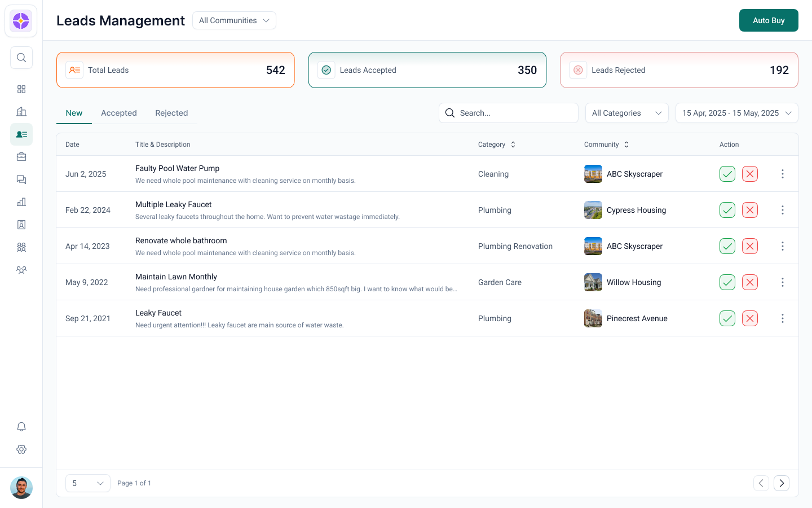Switch to the Accepted tab
812x508 pixels.
[x=119, y=113]
